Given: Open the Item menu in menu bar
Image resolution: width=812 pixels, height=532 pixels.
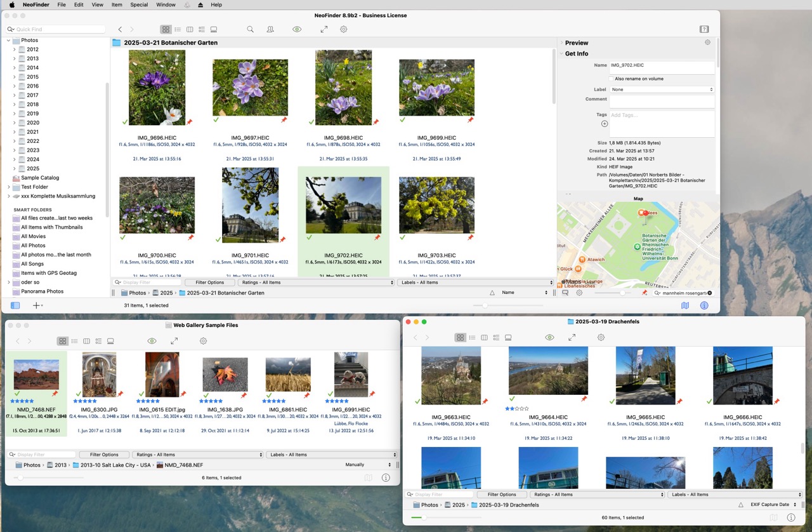Looking at the screenshot, I should 117,4.
